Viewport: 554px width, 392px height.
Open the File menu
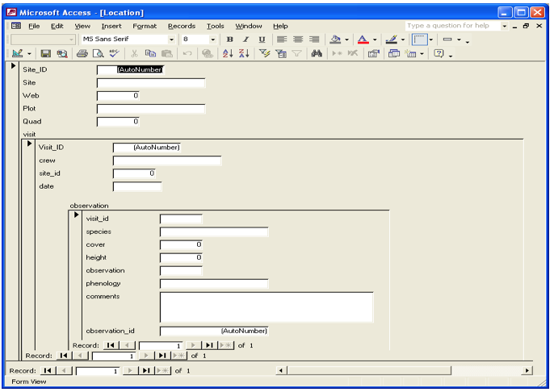click(x=34, y=26)
